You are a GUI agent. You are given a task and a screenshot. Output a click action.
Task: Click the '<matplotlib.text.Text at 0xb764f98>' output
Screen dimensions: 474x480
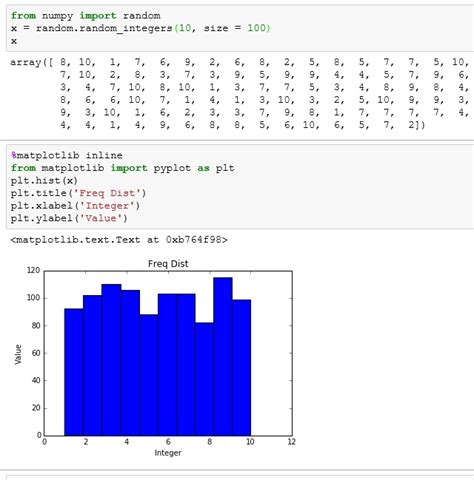click(x=119, y=240)
